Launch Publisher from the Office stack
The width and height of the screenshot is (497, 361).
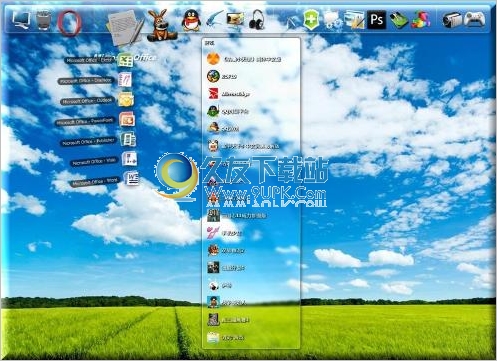tap(128, 139)
